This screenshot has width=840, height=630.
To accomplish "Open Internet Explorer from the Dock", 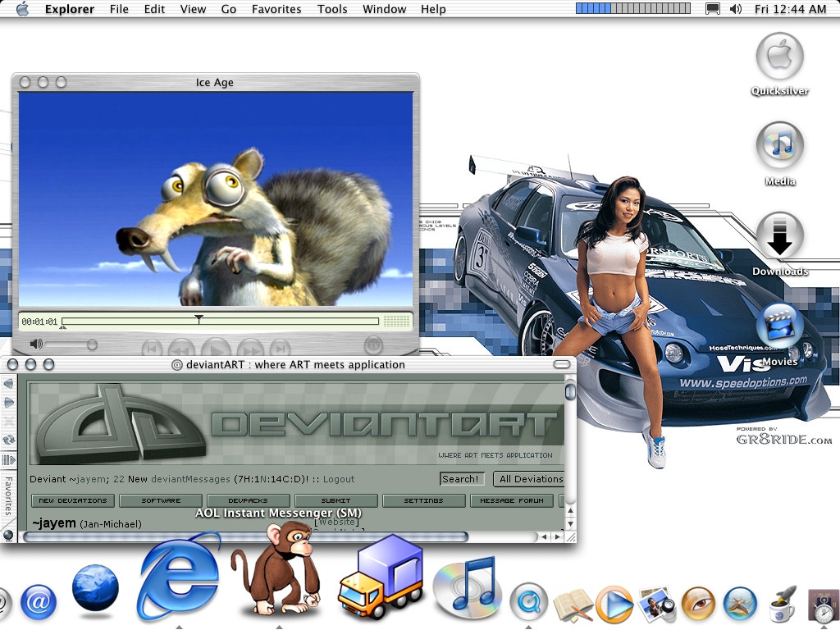I will (x=178, y=577).
